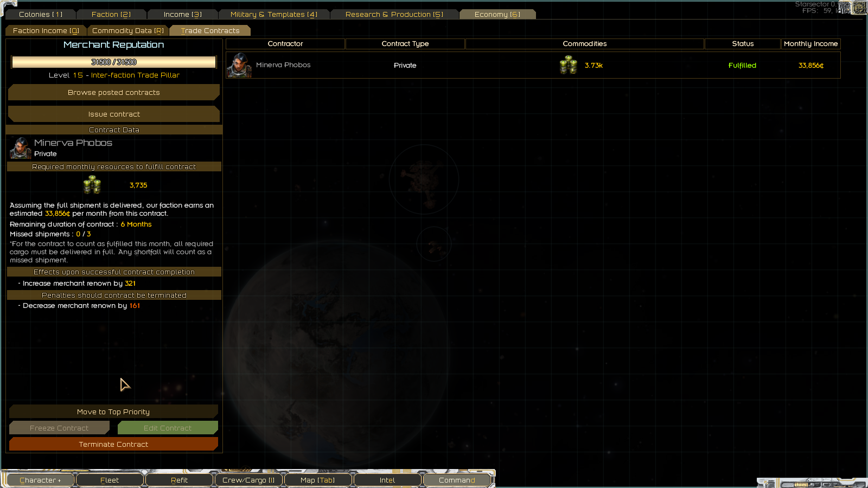
Task: Freeze the current contract
Action: click(59, 428)
